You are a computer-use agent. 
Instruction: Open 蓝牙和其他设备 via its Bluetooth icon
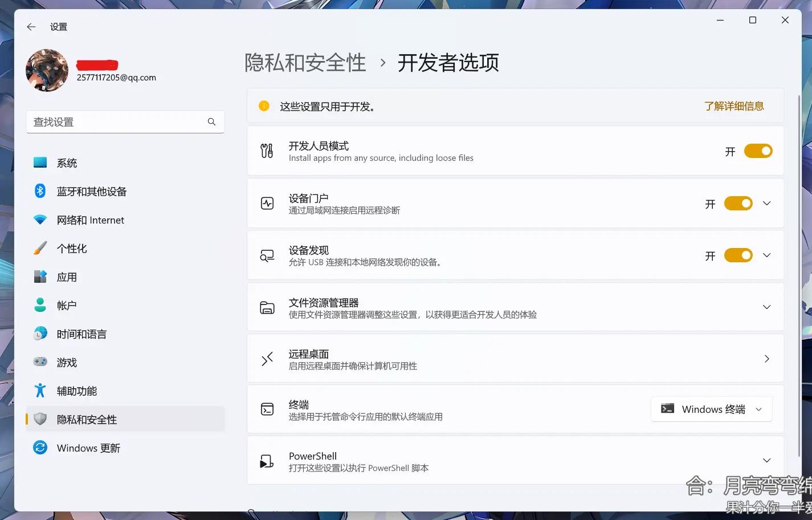pyautogui.click(x=40, y=191)
